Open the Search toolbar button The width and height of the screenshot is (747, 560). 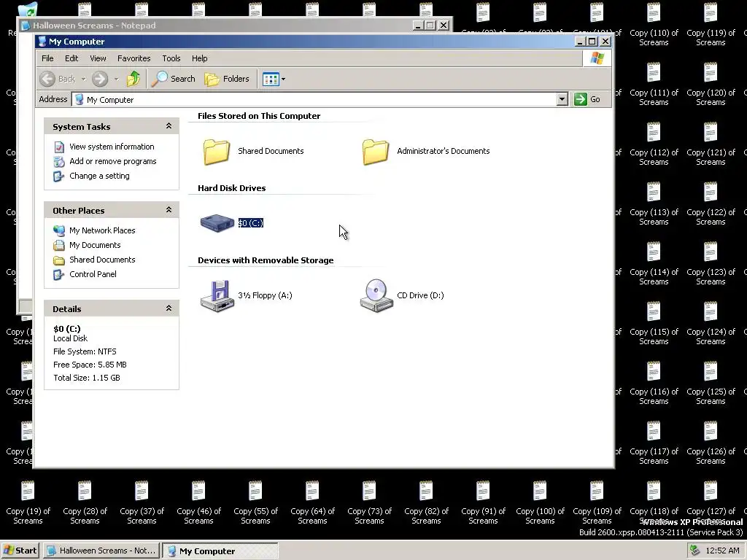(174, 79)
